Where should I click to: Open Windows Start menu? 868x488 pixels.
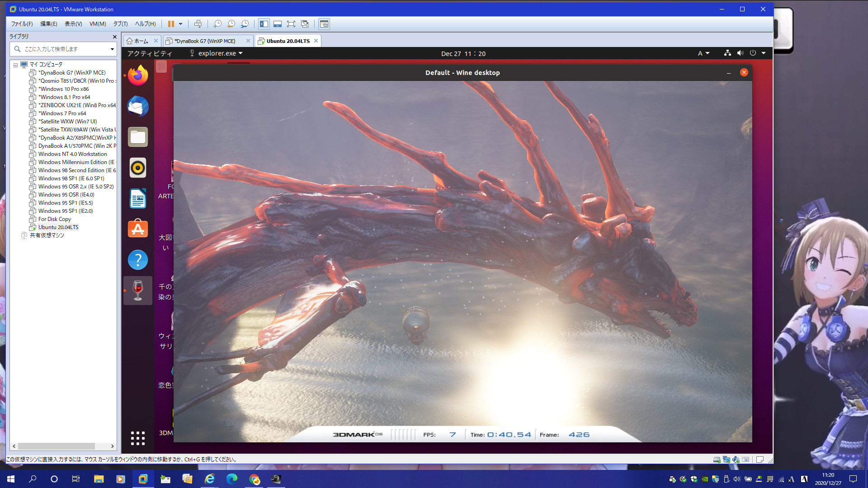point(11,479)
